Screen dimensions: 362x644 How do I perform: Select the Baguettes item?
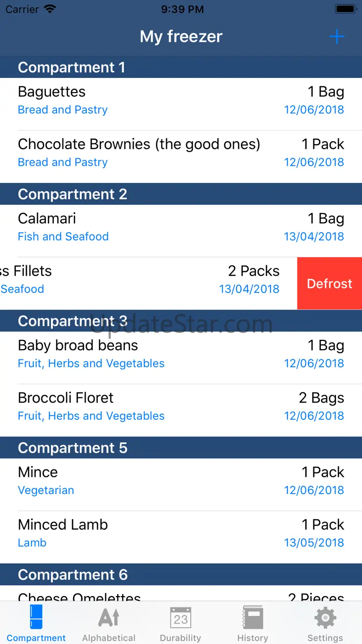click(181, 100)
